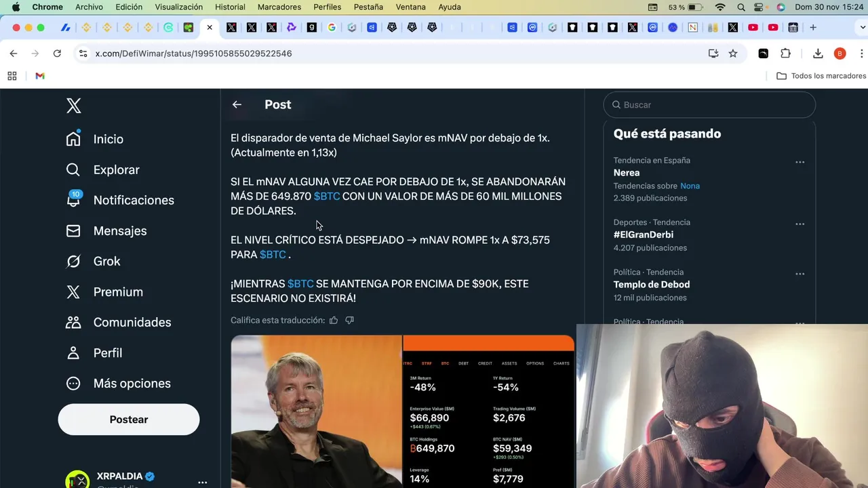Open options for #ElGranDerbi trend
This screenshot has height=488, width=868.
pos(800,224)
